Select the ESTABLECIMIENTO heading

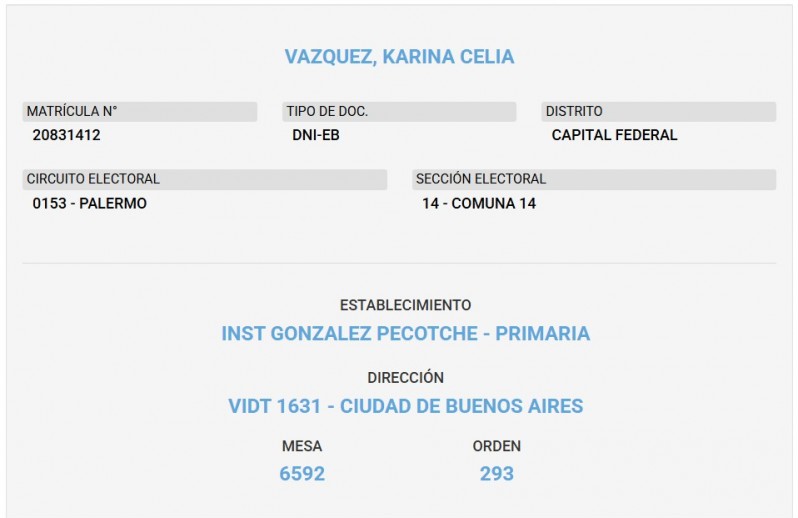coord(405,305)
